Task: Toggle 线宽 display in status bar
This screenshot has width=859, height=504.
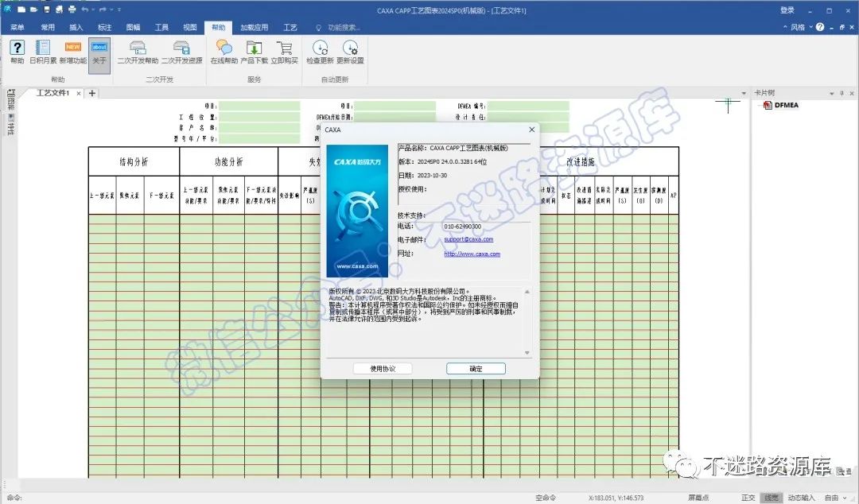Action: 772,498
